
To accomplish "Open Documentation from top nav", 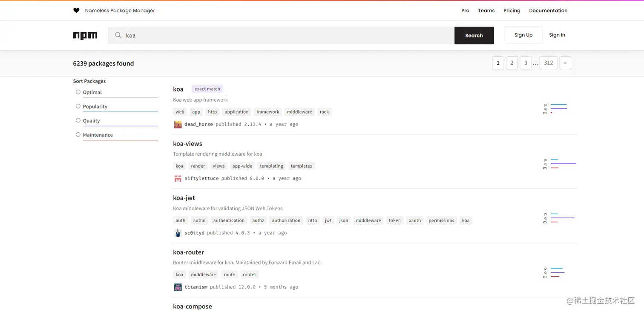I will coord(548,11).
